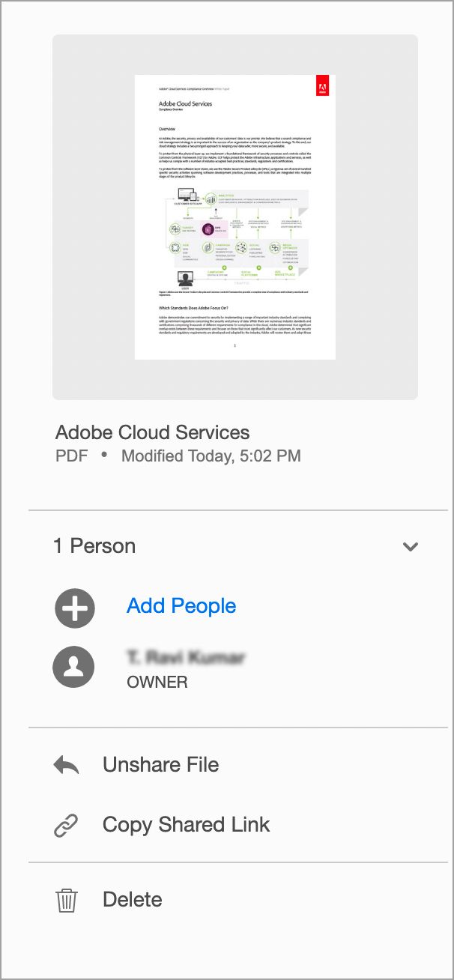Viewport: 454px width, 980px height.
Task: Click the owner's avatar icon
Action: point(74,666)
